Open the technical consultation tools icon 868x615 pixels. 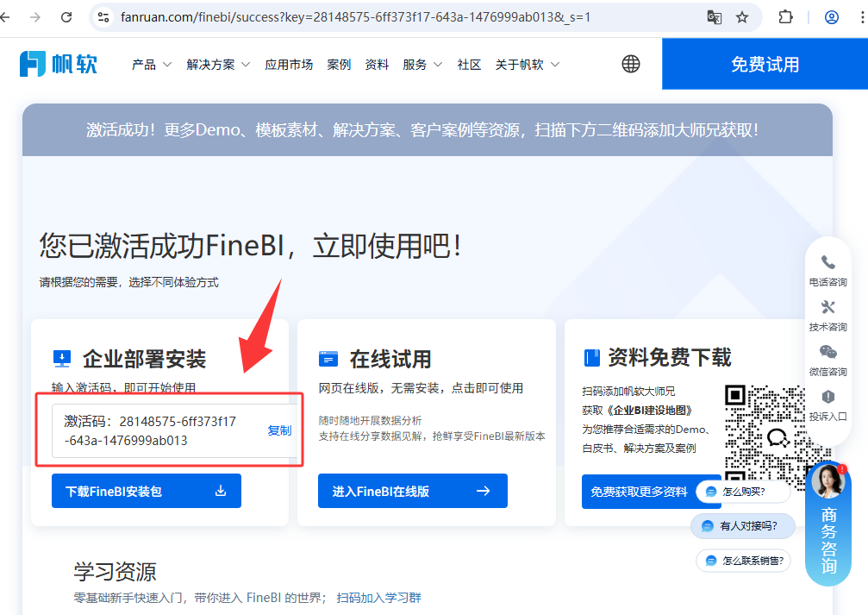pyautogui.click(x=828, y=307)
